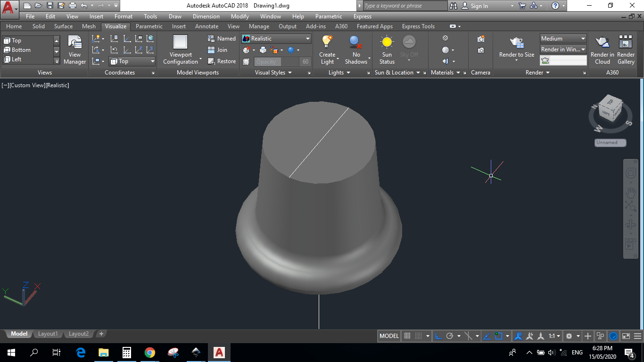Click the render progress bar
Viewport: 644px width, 362px height.
tap(563, 60)
